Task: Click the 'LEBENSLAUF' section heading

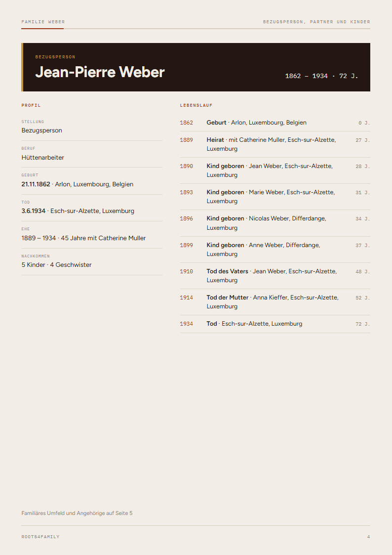Action: [x=196, y=105]
